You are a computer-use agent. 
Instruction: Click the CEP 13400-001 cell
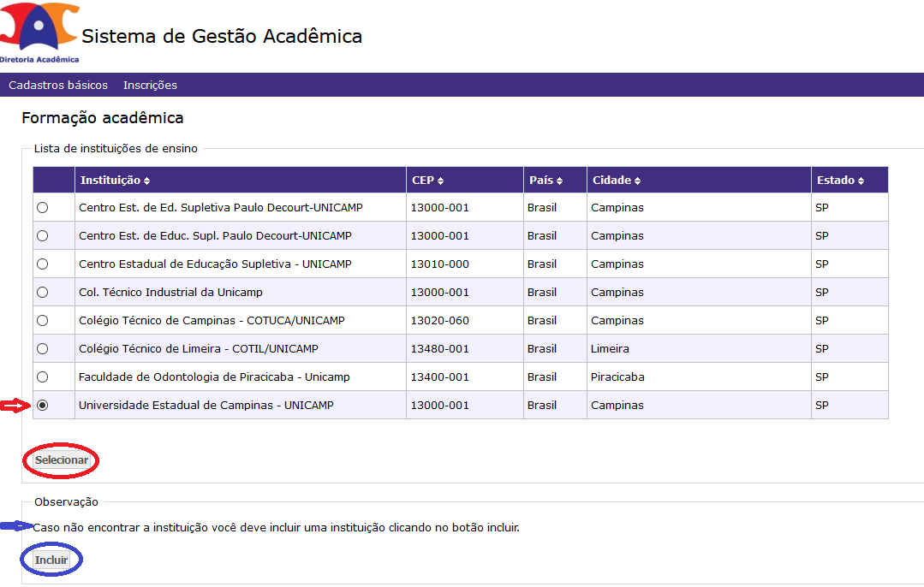(465, 377)
